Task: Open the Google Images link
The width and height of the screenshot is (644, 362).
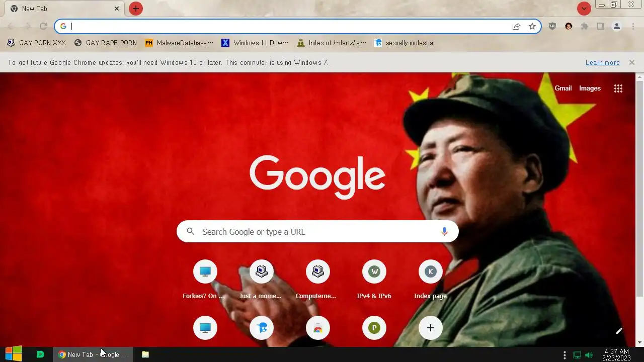Action: pyautogui.click(x=590, y=88)
